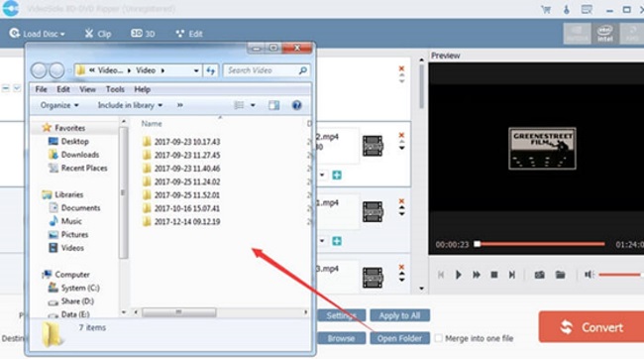Open dropdown beside 1.mp4 plus icon
This screenshot has height=359, width=644.
(x=322, y=241)
